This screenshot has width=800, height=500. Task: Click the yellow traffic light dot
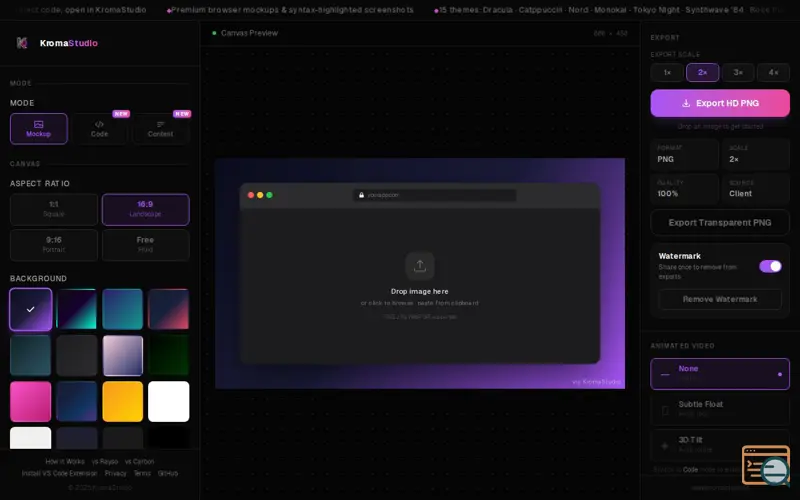tap(260, 195)
